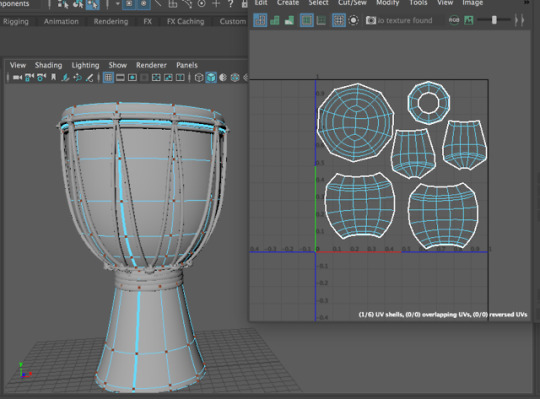Viewport: 540px width, 399px height.
Task: Click the RGB channels display icon
Action: pyautogui.click(x=454, y=20)
